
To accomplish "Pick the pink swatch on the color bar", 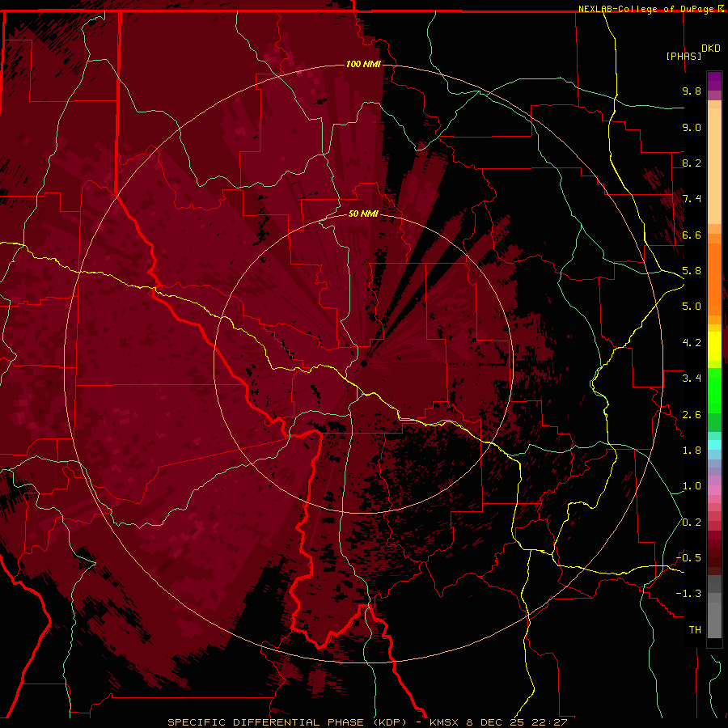I will pos(714,490).
